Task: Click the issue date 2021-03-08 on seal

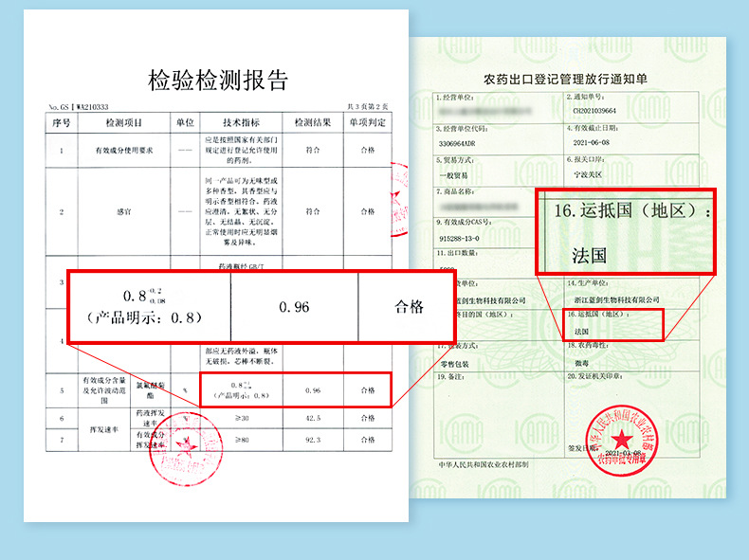Action: tap(623, 453)
